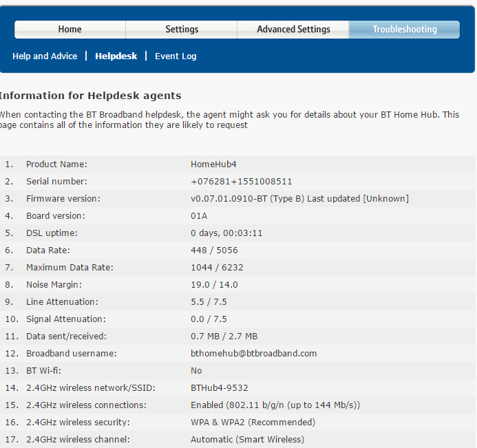Select the Serial number label

pos(56,182)
